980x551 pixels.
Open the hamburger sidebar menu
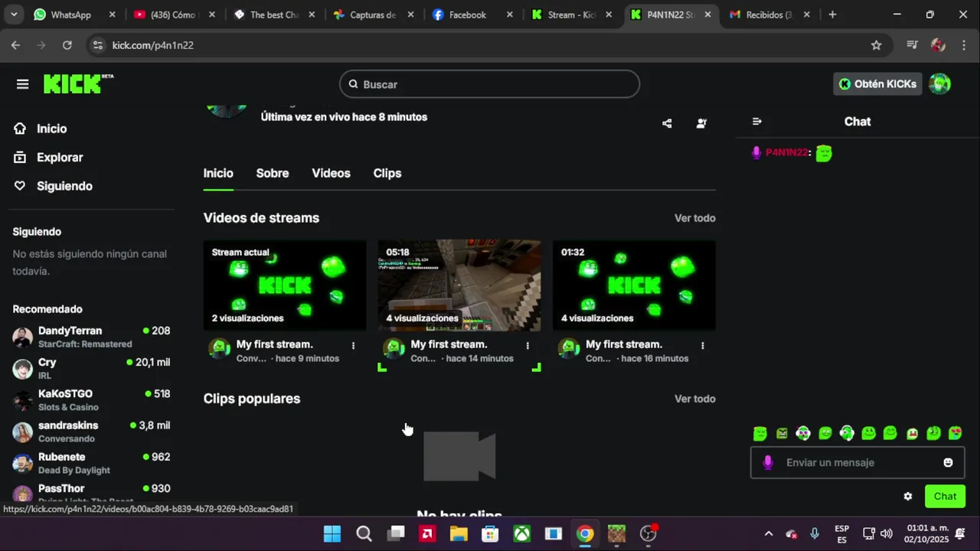[x=22, y=84]
